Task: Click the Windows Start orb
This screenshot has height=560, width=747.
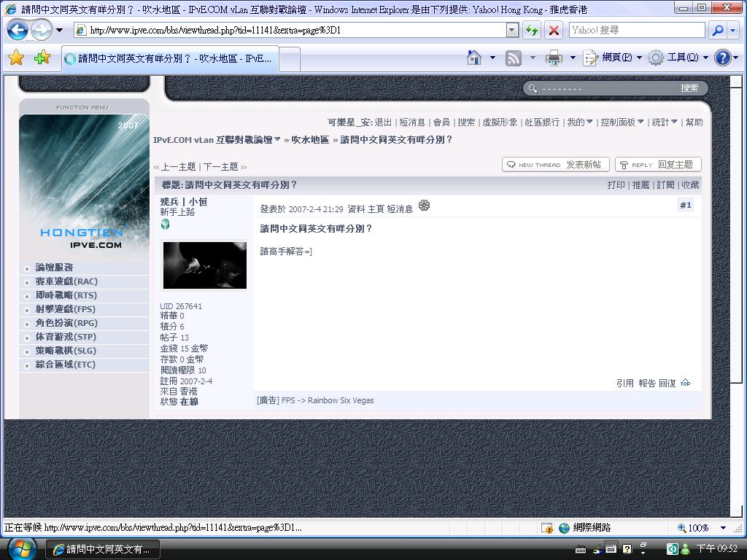Action: (x=21, y=549)
